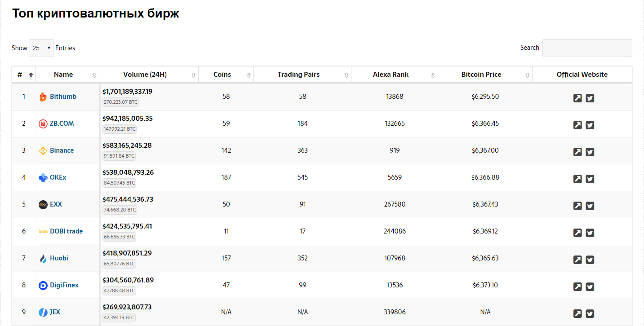Sort table by Trading Pairs column
The image size is (644, 326).
coord(302,75)
